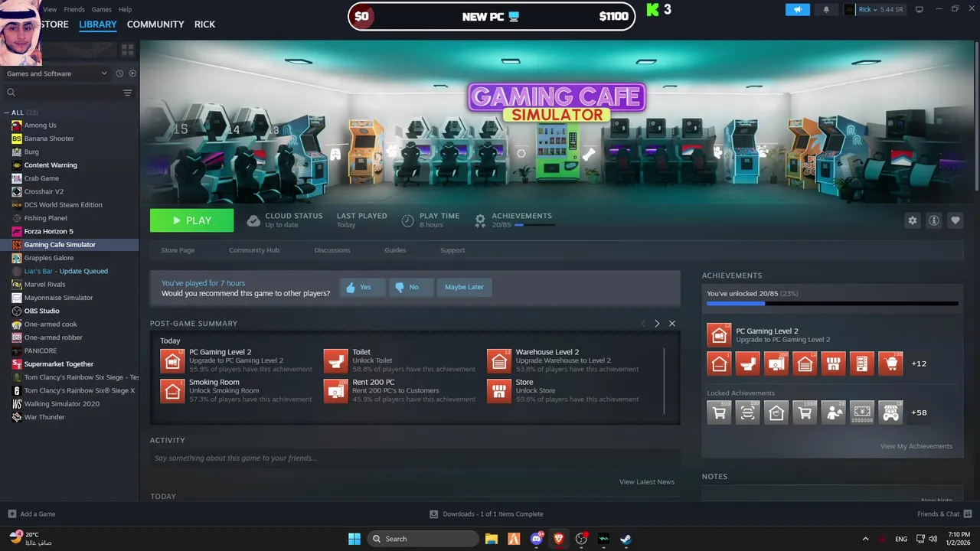Switch to the COMMUNITY tab
This screenshot has height=551, width=980.
tap(155, 24)
